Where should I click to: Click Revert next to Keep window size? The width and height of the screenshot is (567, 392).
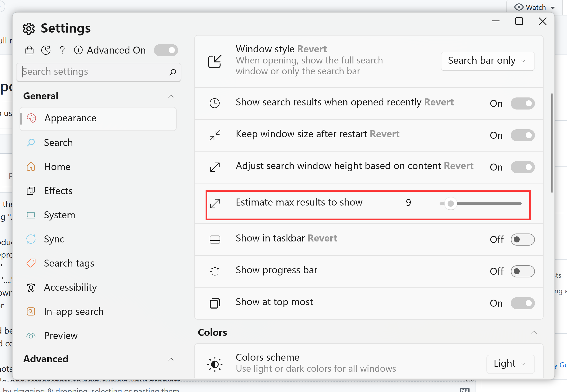coord(384,134)
